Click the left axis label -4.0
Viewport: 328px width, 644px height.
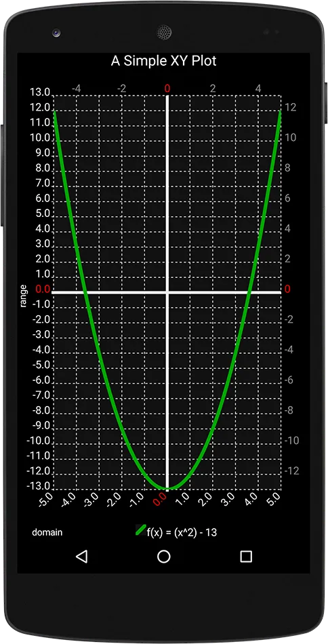[x=41, y=350]
